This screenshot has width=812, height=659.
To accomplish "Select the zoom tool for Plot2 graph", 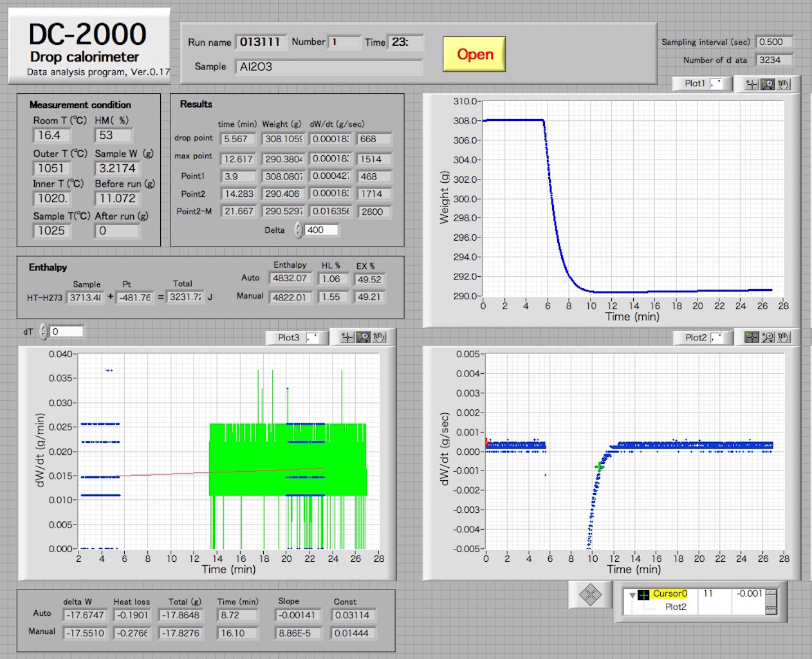I will click(x=768, y=337).
